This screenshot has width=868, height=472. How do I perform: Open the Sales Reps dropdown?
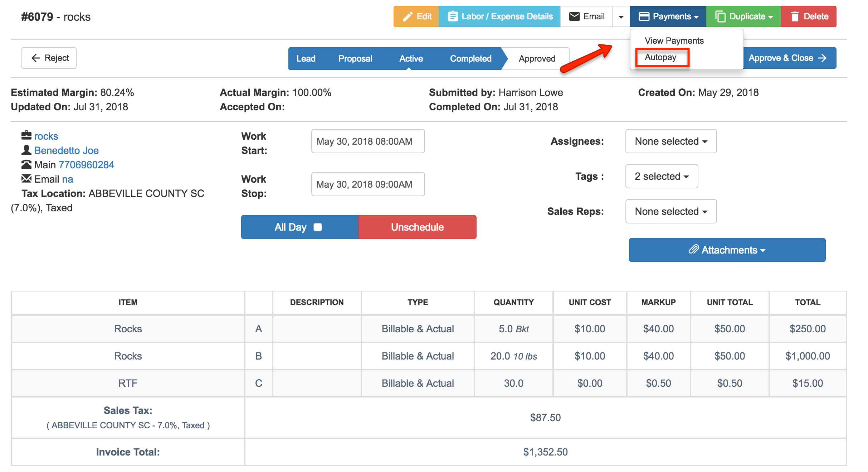670,211
